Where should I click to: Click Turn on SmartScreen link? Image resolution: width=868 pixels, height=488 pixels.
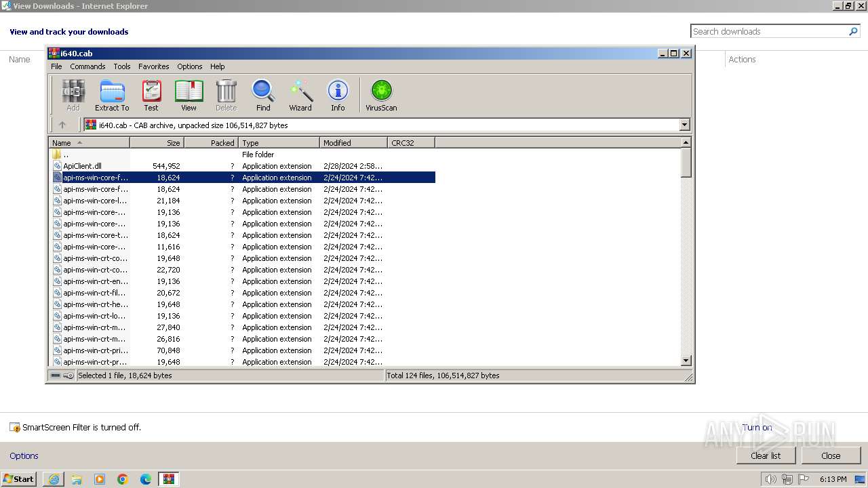(757, 428)
